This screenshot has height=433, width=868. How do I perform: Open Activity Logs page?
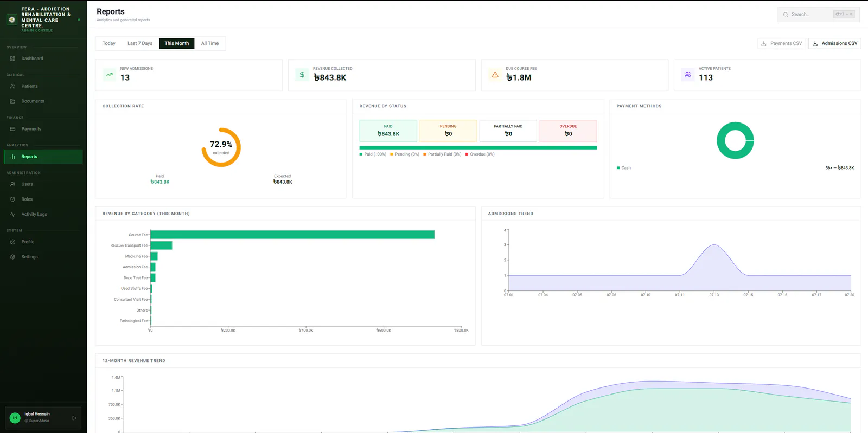pyautogui.click(x=43, y=214)
